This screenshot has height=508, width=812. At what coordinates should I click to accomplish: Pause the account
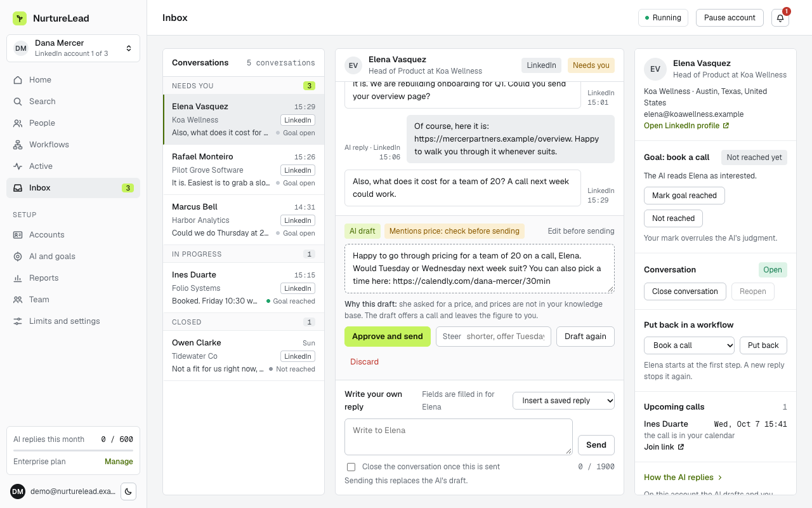tap(730, 18)
